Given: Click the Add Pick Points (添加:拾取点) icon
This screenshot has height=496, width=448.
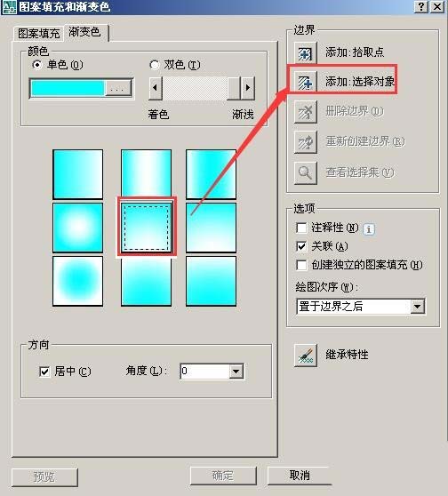Looking at the screenshot, I should [x=305, y=52].
